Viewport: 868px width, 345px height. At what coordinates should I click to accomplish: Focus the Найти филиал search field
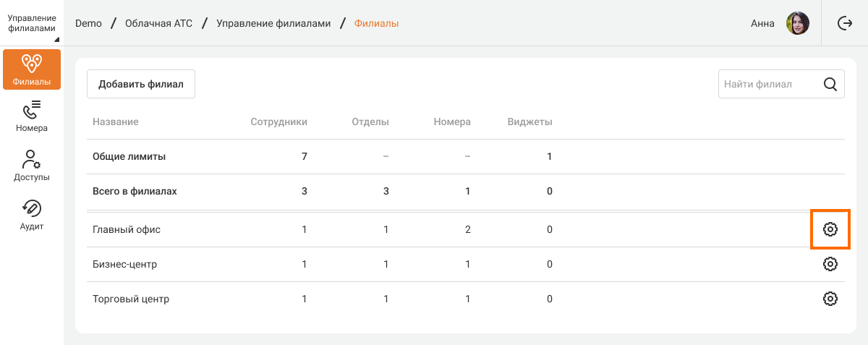click(x=767, y=84)
